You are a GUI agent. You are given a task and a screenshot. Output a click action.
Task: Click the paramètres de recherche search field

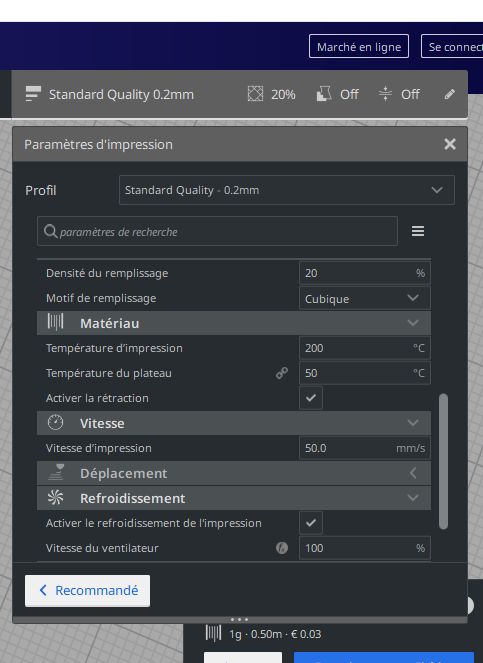point(217,231)
